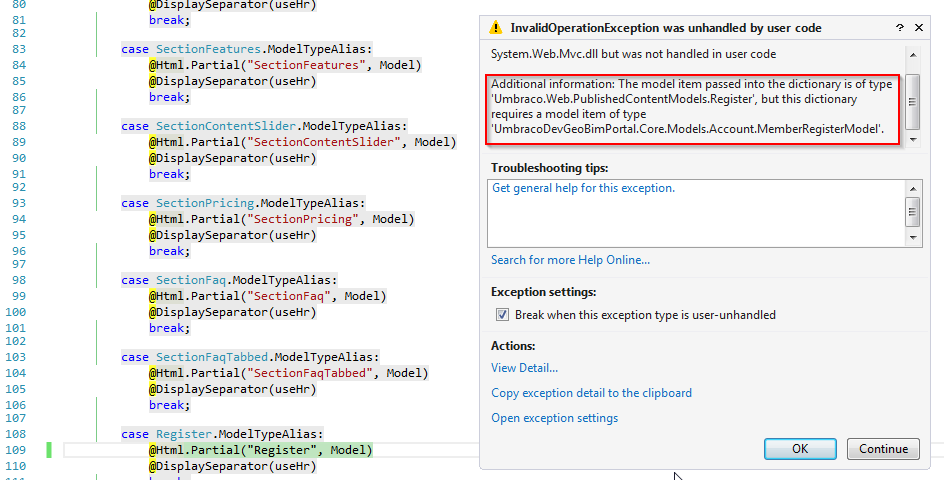Toggle Break when exception is user-unhandled checkbox
Screen dimensions: 944x480
pyautogui.click(x=502, y=315)
